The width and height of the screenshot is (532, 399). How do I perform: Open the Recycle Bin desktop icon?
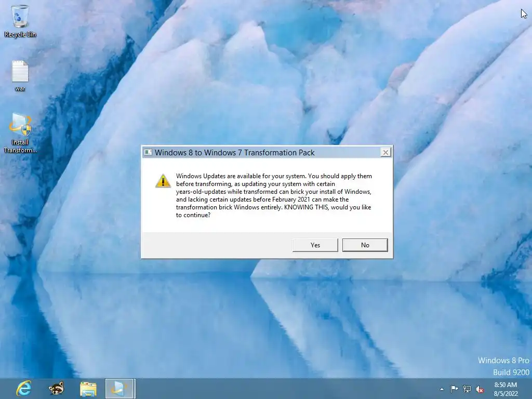pos(20,21)
